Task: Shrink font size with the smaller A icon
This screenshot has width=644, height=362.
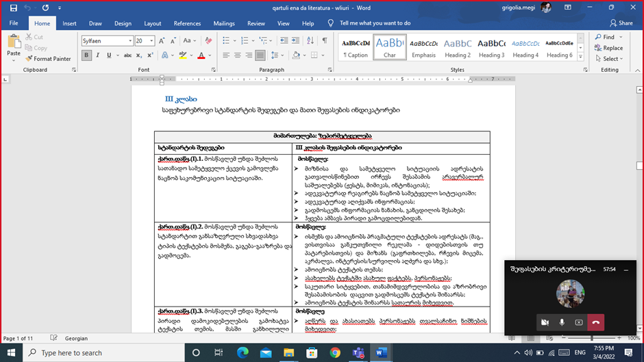Action: (173, 40)
